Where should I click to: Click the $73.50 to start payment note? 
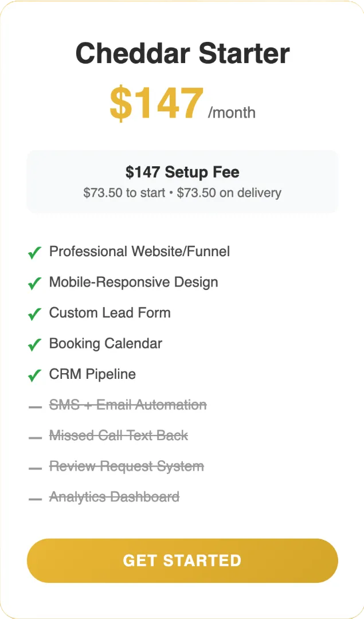(x=124, y=193)
